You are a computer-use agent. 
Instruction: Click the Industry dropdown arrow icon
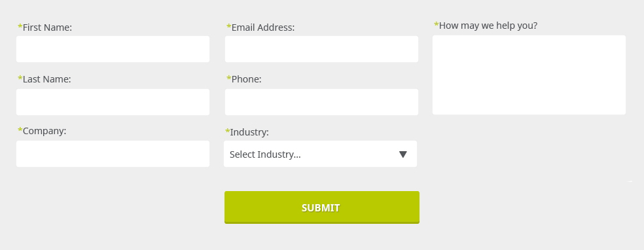pos(403,154)
